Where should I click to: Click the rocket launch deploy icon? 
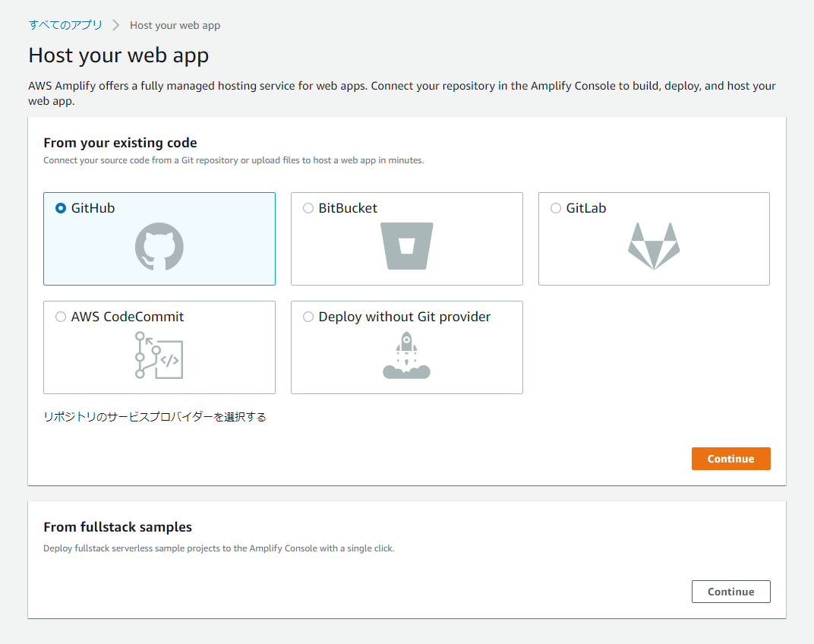coord(406,355)
